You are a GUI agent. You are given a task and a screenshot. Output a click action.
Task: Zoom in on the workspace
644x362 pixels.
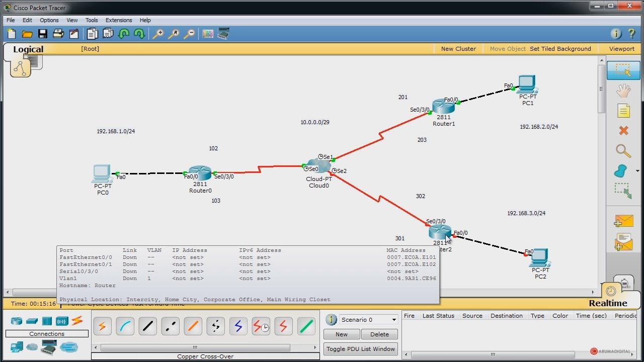click(x=158, y=34)
